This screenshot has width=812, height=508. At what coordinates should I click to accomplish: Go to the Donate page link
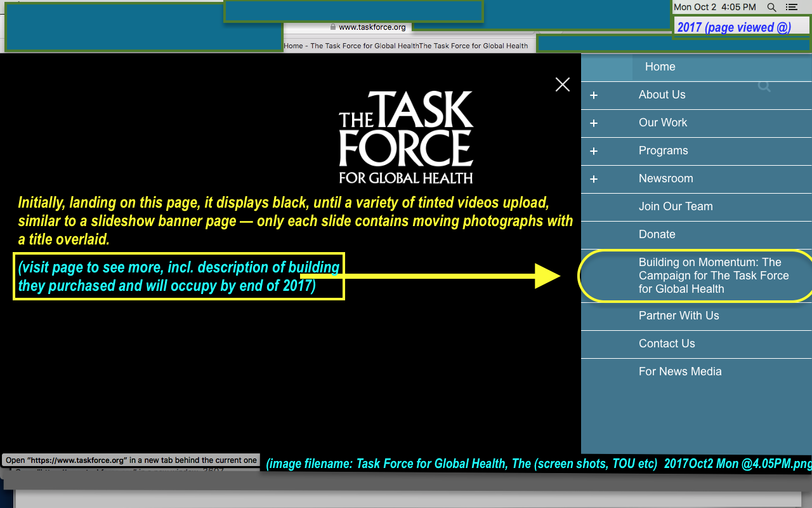point(657,234)
